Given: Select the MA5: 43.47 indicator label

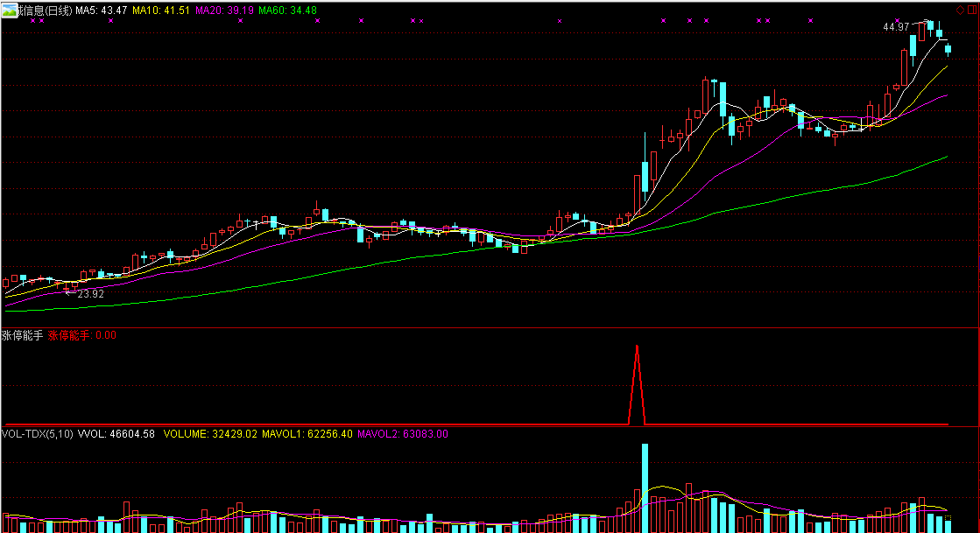Looking at the screenshot, I should point(102,11).
